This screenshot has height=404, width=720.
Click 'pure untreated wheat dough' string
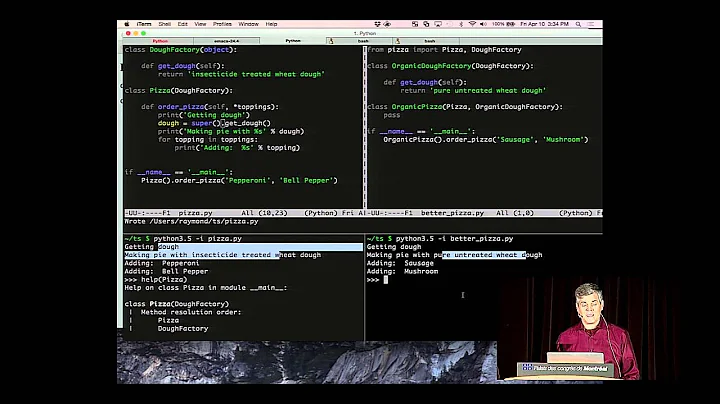coord(488,90)
